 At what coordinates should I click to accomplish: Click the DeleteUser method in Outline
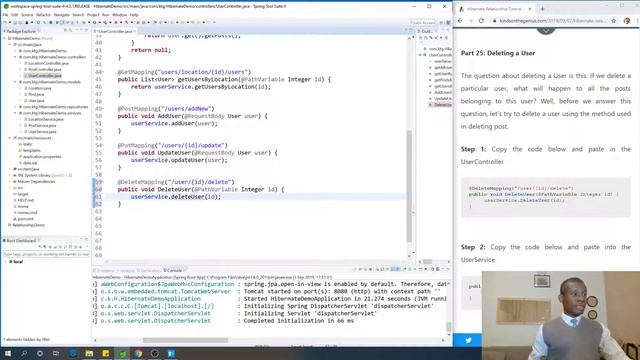(441, 105)
